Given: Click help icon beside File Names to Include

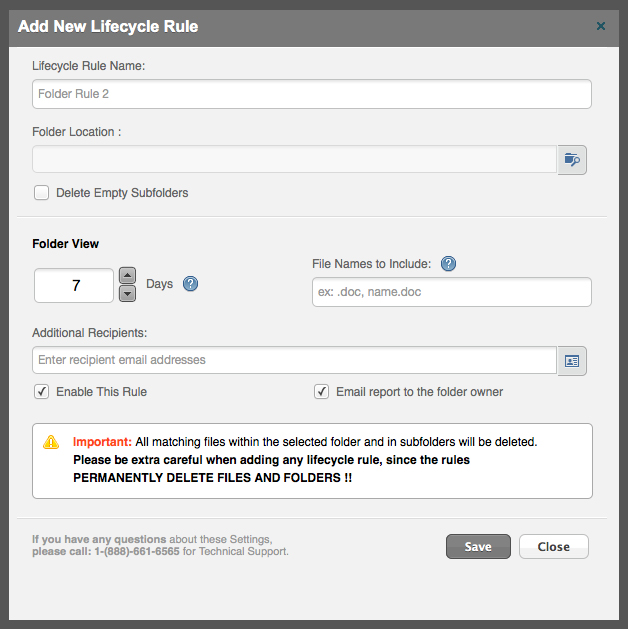Looking at the screenshot, I should coord(448,264).
